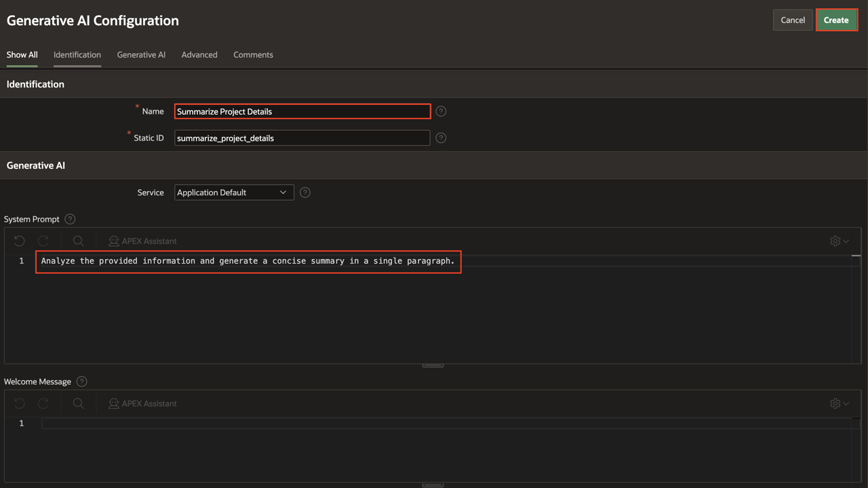Screen dimensions: 868x488
Task: Switch to the Generative AI tab
Action: tap(141, 55)
